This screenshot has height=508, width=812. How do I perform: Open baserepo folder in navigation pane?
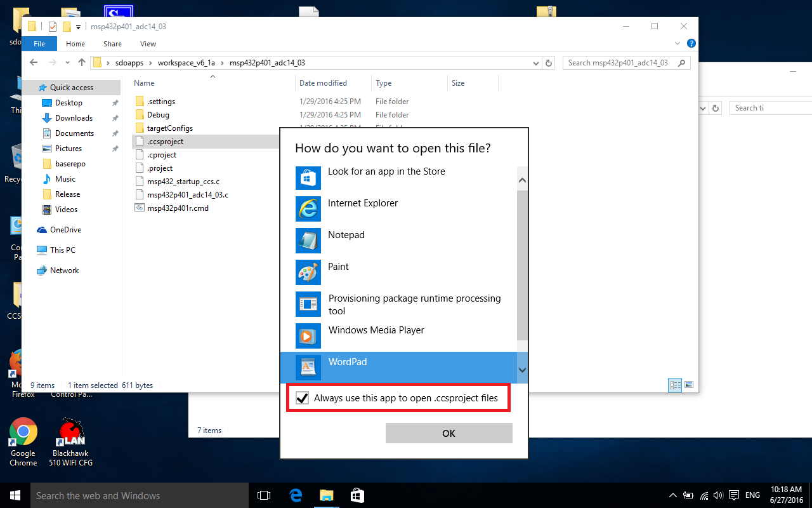pos(70,164)
